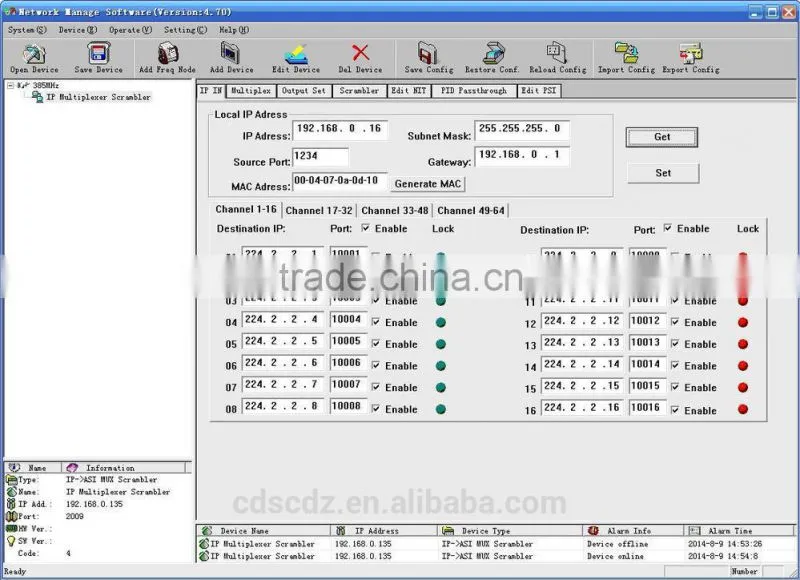Click Export Config icon
Viewport: 800px width, 580px height.
tap(691, 53)
